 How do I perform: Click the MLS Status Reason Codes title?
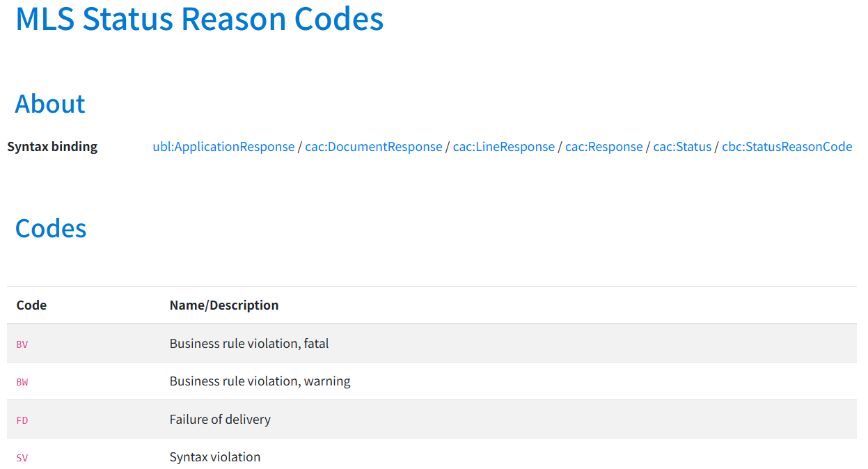199,19
